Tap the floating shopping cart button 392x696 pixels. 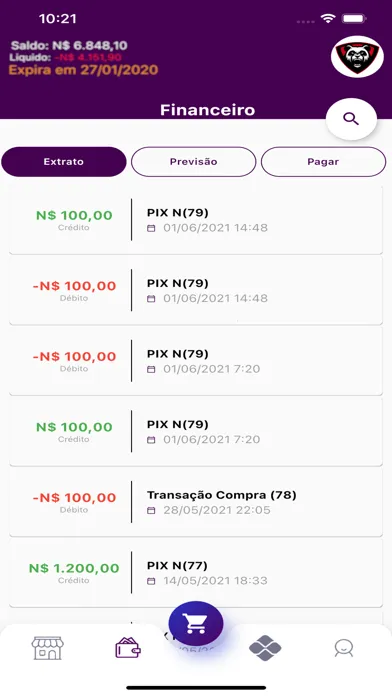(196, 624)
